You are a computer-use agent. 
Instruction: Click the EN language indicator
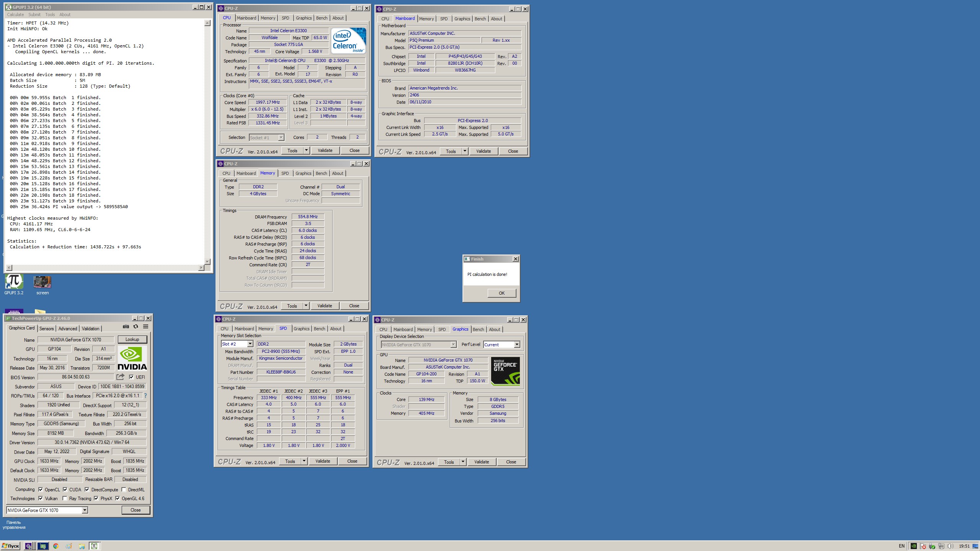902,546
